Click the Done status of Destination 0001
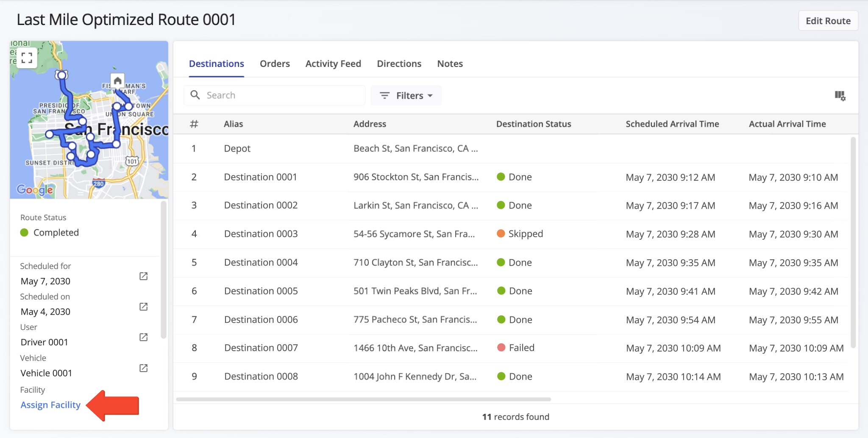868x438 pixels. click(514, 177)
